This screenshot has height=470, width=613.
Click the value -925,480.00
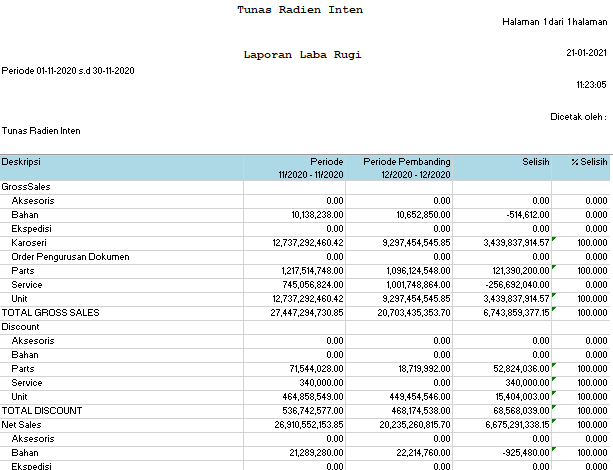526,453
